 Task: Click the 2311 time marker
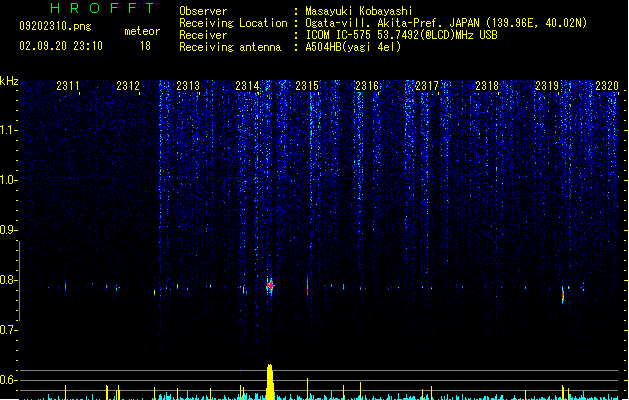click(x=68, y=86)
